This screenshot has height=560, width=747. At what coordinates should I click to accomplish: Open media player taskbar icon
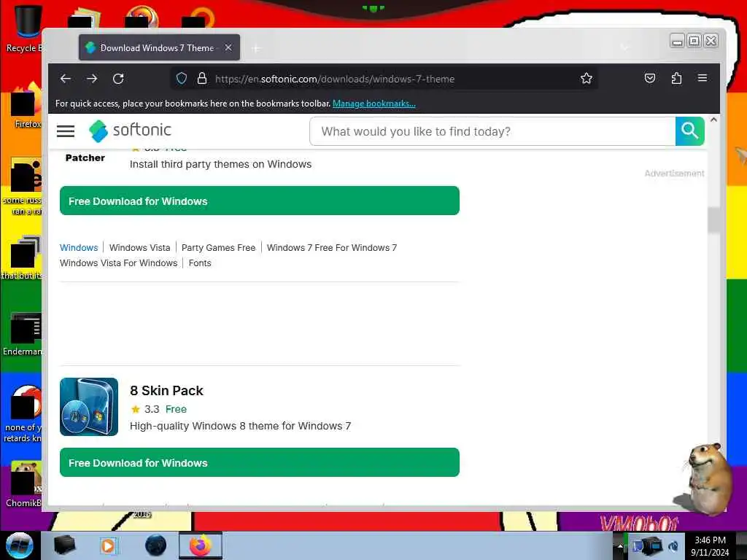click(109, 545)
